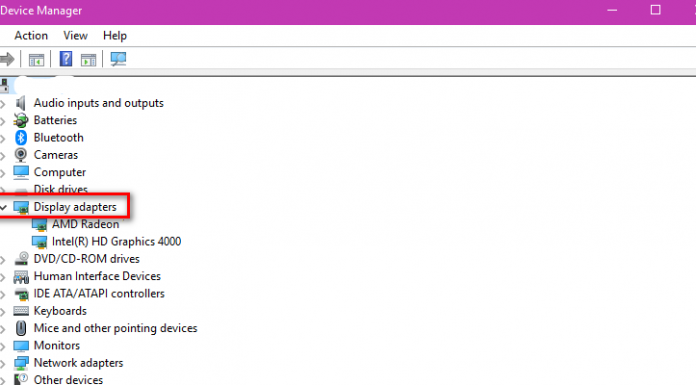Expand Audio inputs and outputs node

point(3,104)
